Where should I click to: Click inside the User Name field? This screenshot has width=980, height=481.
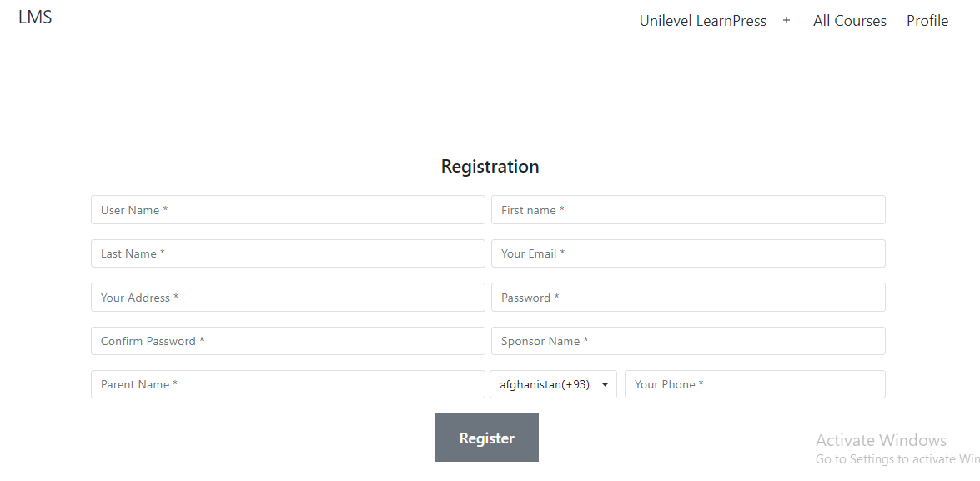click(288, 209)
